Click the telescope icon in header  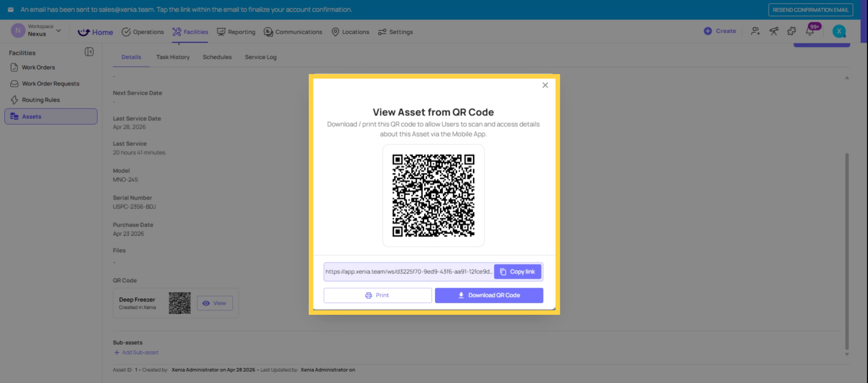[x=774, y=31]
